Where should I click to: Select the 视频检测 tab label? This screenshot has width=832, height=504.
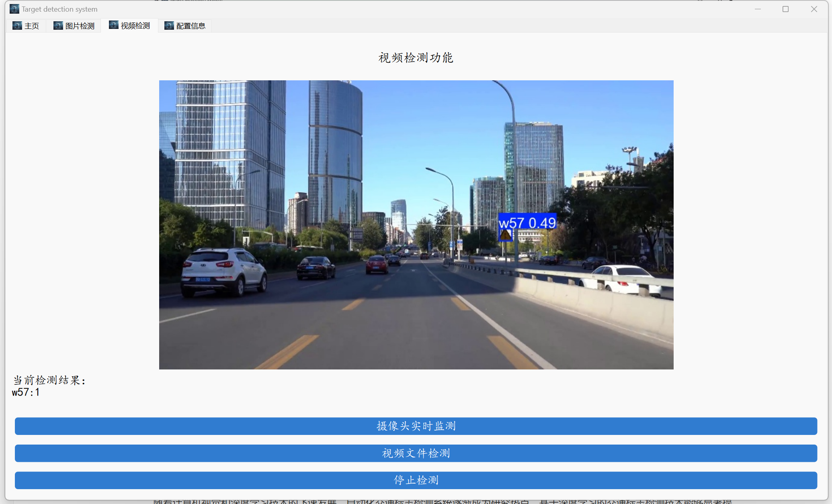[x=135, y=26]
